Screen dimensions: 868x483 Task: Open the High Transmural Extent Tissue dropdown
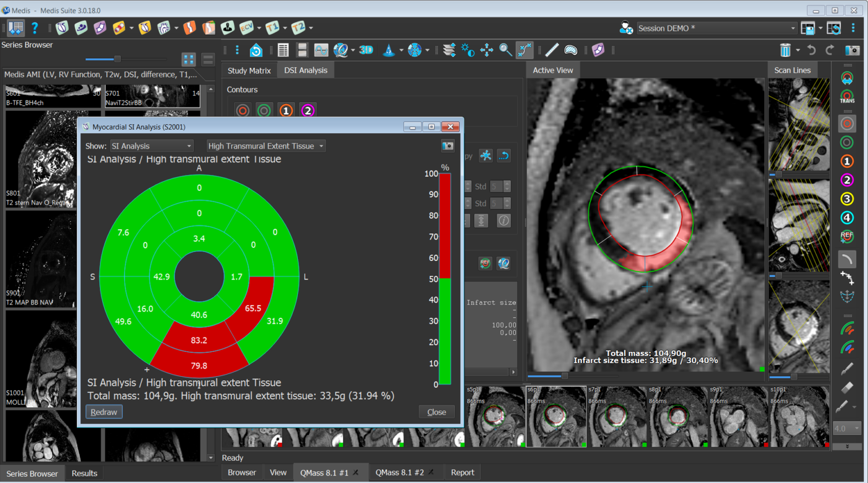265,146
